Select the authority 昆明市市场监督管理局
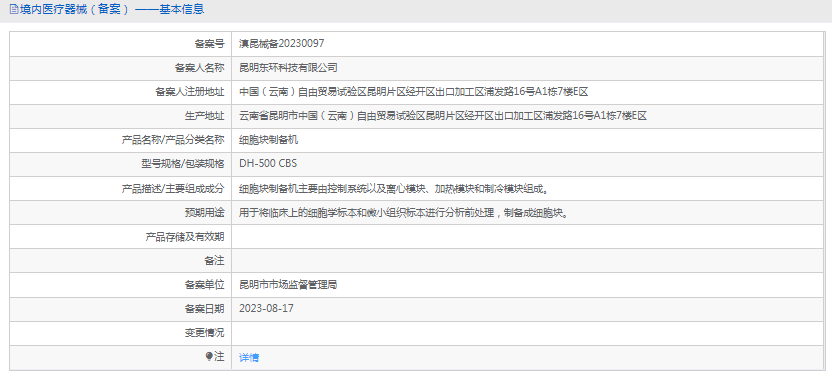Image resolution: width=832 pixels, height=376 pixels. click(x=288, y=285)
